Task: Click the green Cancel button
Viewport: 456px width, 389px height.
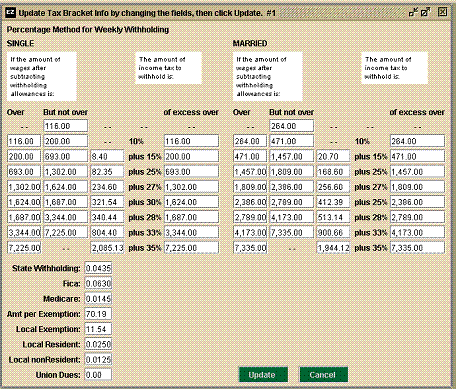Action: pyautogui.click(x=323, y=375)
